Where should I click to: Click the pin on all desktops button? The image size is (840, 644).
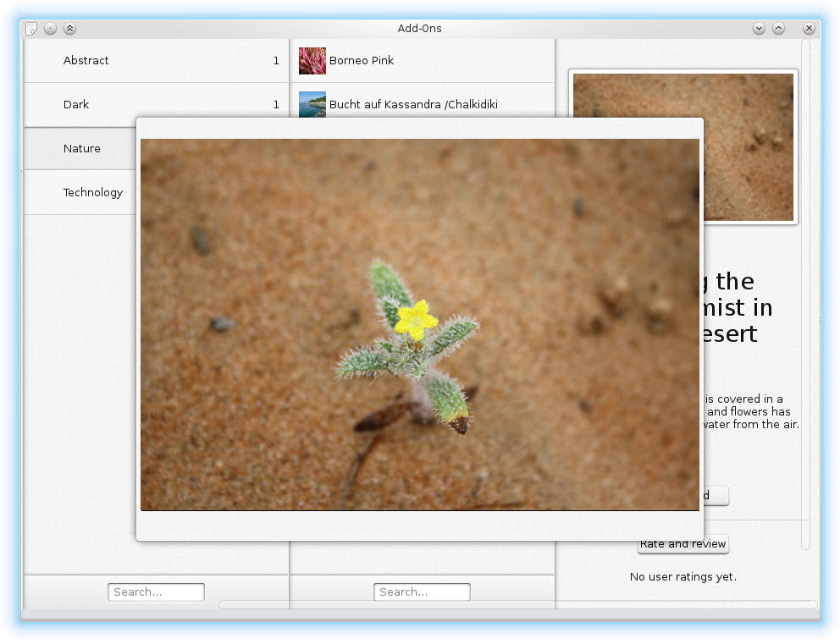tap(51, 29)
